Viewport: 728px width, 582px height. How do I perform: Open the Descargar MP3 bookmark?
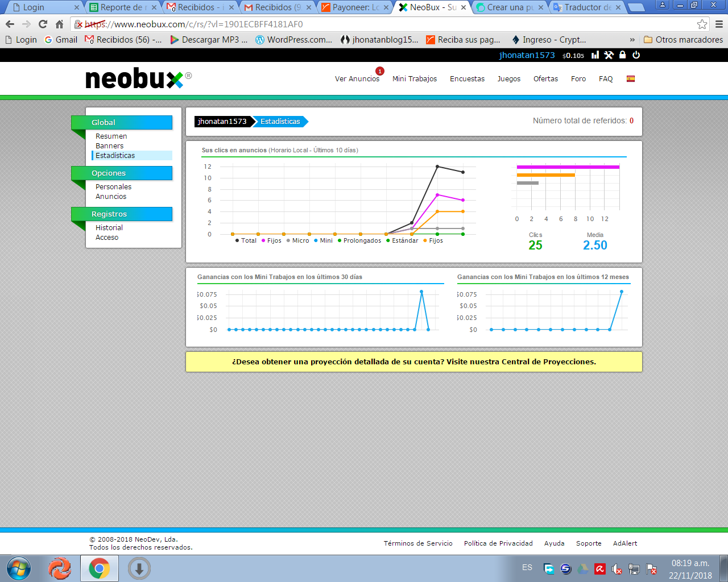209,40
